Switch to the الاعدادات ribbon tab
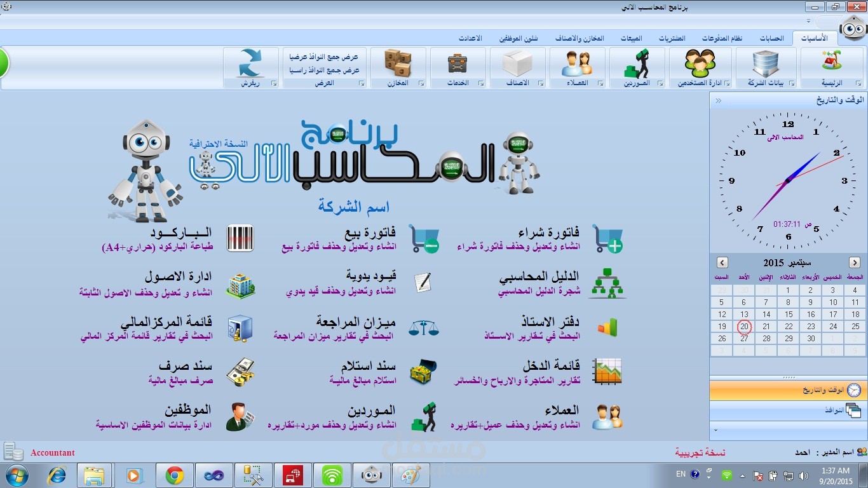Image resolution: width=868 pixels, height=488 pixels. tap(471, 37)
